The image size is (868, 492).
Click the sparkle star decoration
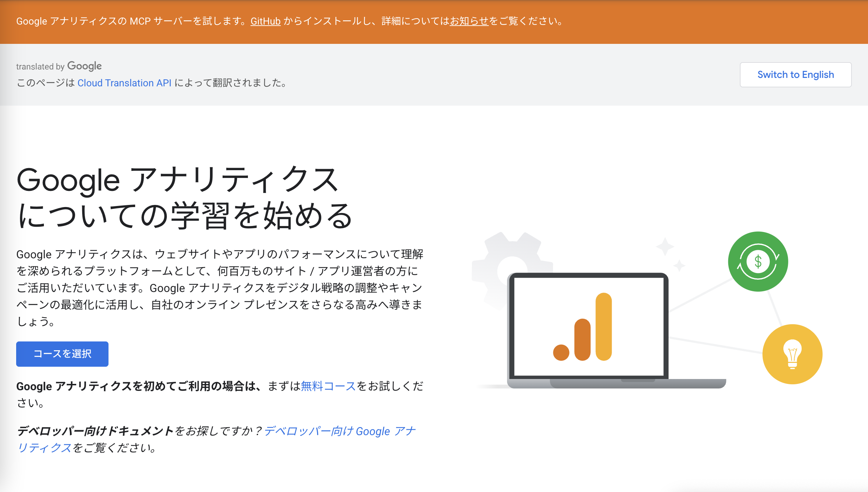click(665, 246)
